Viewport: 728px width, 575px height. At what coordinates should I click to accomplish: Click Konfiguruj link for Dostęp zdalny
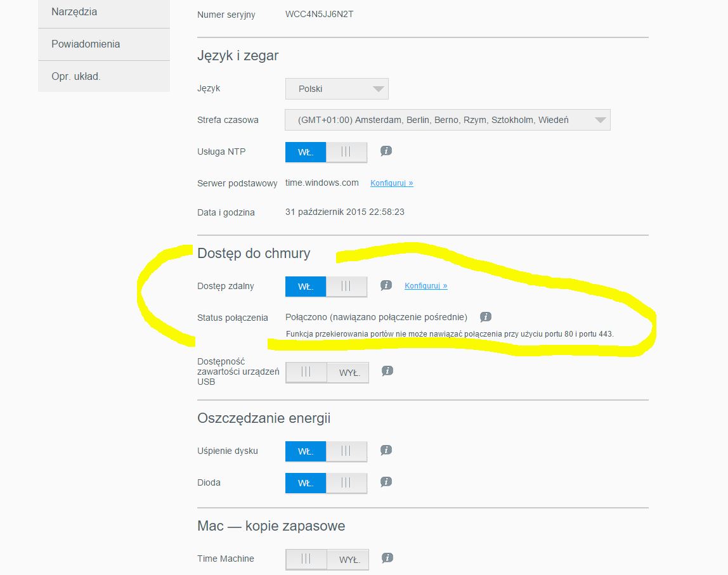pyautogui.click(x=426, y=286)
